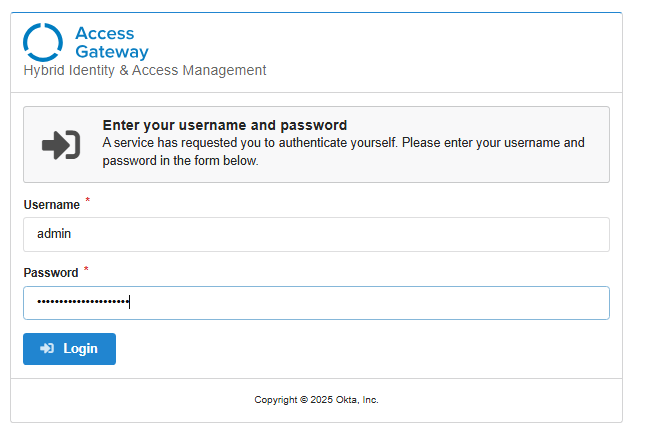Click the red asterisk beside Password
The width and height of the screenshot is (670, 443).
pyautogui.click(x=86, y=269)
